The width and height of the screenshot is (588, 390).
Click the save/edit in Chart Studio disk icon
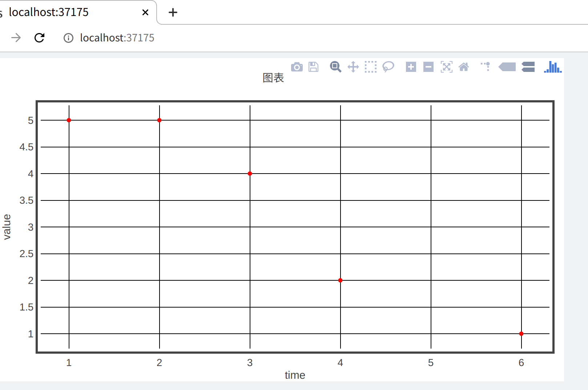pyautogui.click(x=313, y=67)
